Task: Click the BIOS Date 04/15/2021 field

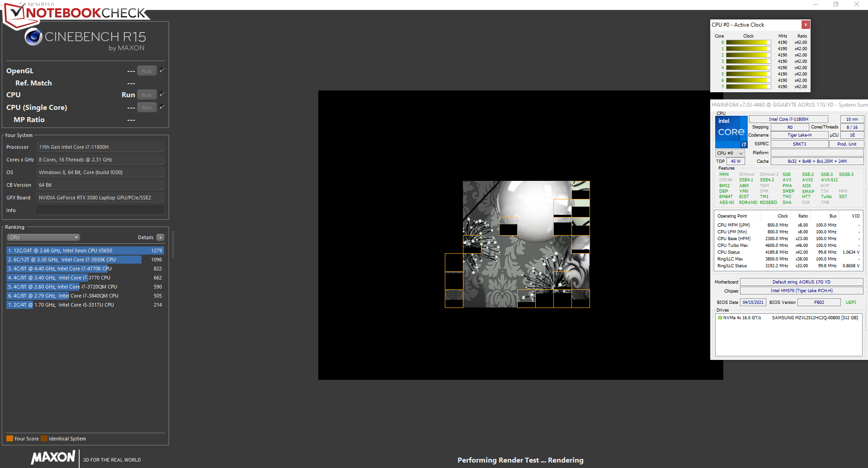Action: tap(753, 303)
